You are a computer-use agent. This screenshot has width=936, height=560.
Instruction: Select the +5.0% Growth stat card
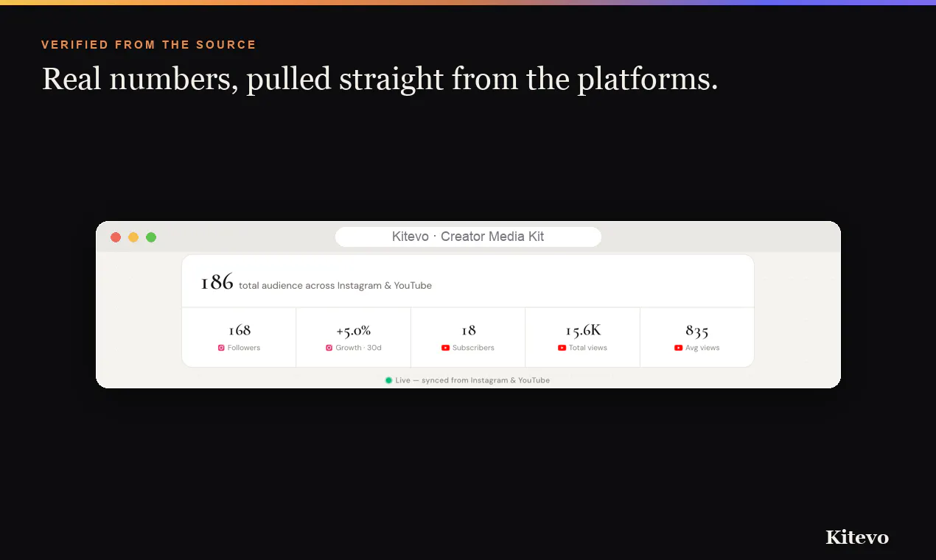point(353,337)
